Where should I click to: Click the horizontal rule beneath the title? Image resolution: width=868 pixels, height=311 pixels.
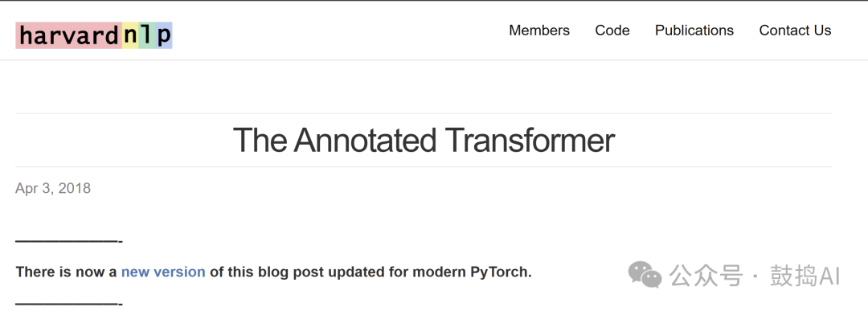tap(424, 166)
